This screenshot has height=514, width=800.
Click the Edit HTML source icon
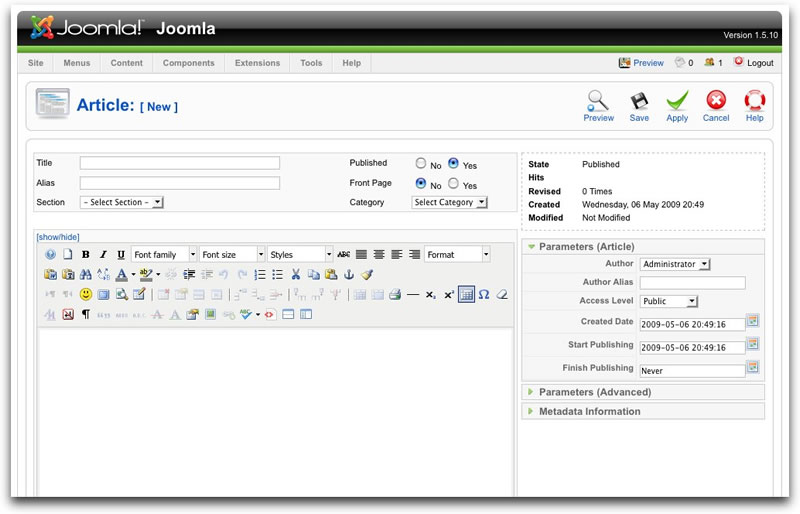(270, 314)
